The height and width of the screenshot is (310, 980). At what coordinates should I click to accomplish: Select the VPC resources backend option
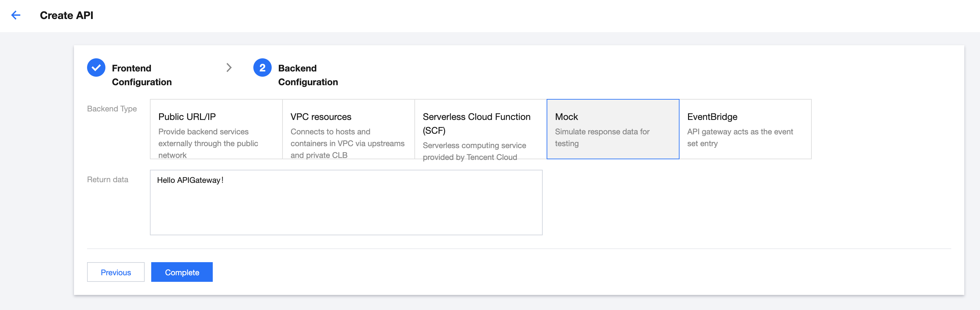(x=348, y=129)
